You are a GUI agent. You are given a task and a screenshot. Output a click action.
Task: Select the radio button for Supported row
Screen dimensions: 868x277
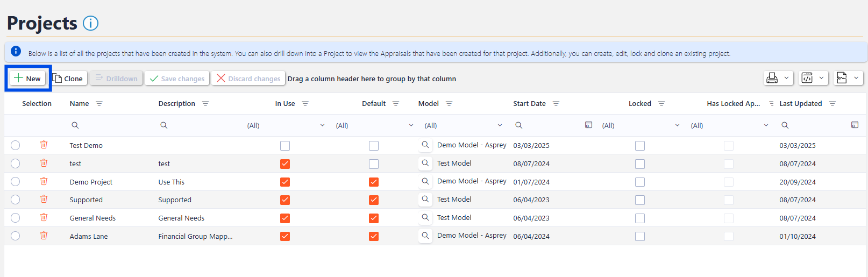(x=16, y=200)
